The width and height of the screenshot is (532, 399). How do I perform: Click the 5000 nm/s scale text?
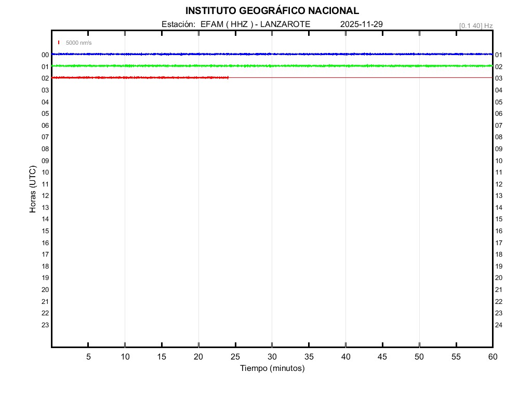pyautogui.click(x=78, y=43)
